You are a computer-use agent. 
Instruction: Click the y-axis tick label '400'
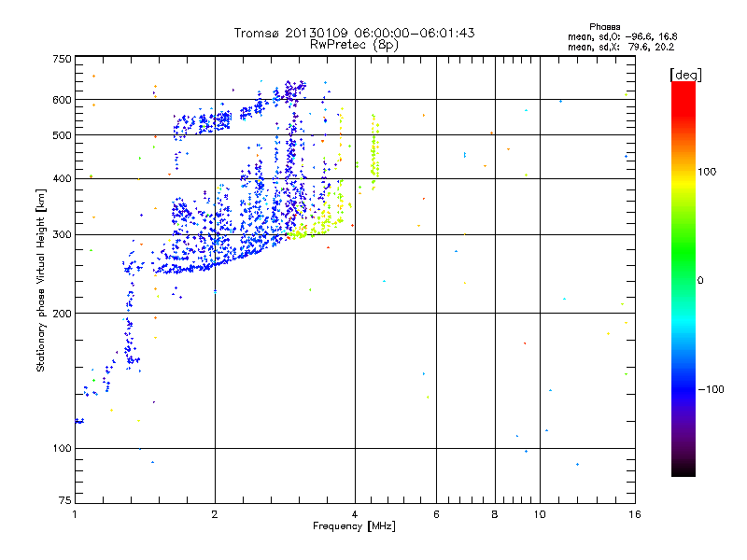pyautogui.click(x=63, y=178)
